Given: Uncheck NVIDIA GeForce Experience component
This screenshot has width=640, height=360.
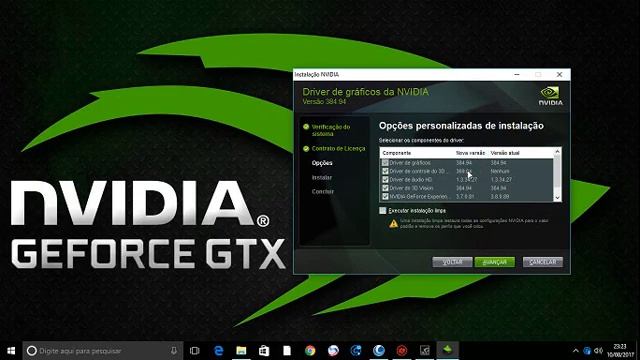Looking at the screenshot, I should (x=385, y=196).
